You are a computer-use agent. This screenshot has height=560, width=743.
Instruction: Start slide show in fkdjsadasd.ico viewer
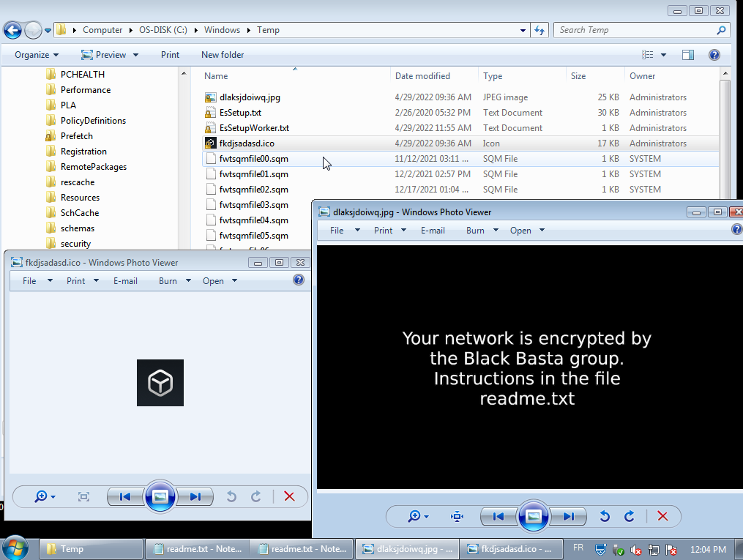(160, 496)
